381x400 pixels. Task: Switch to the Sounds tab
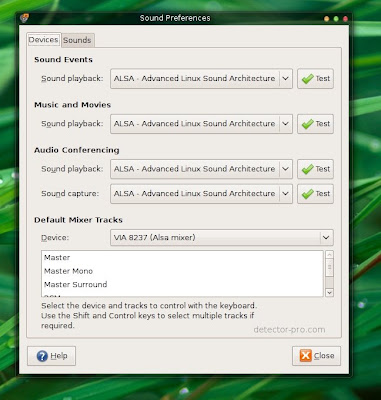77,40
